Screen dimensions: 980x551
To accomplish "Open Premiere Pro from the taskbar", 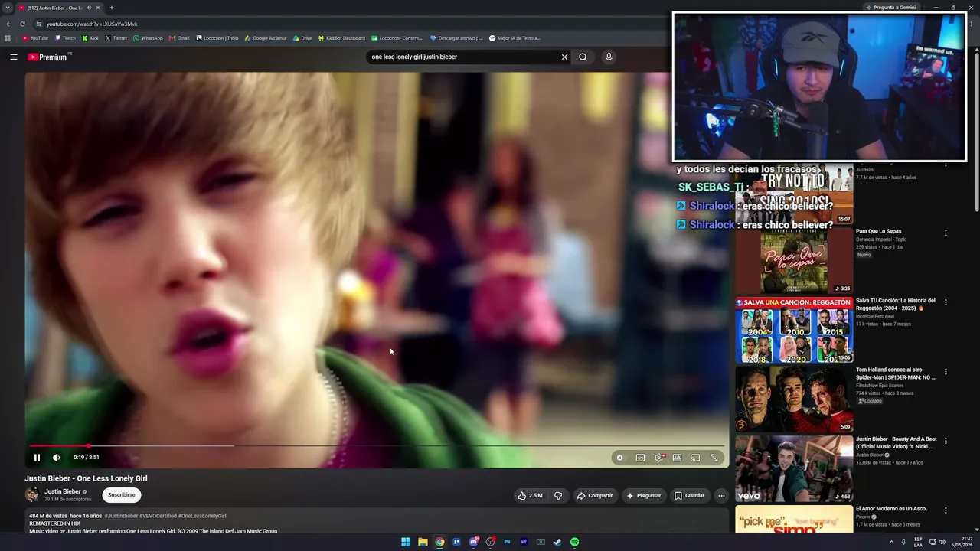I will point(524,542).
